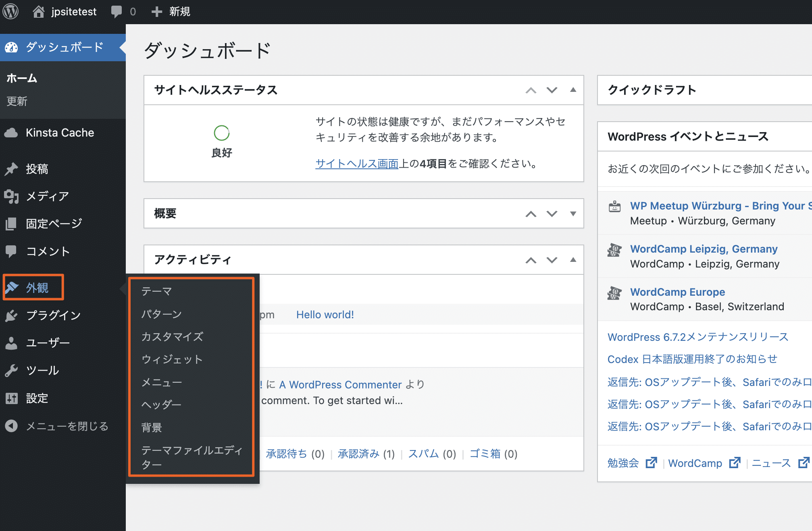Open WordCamp Europe event link
This screenshot has height=531, width=812.
tap(678, 292)
